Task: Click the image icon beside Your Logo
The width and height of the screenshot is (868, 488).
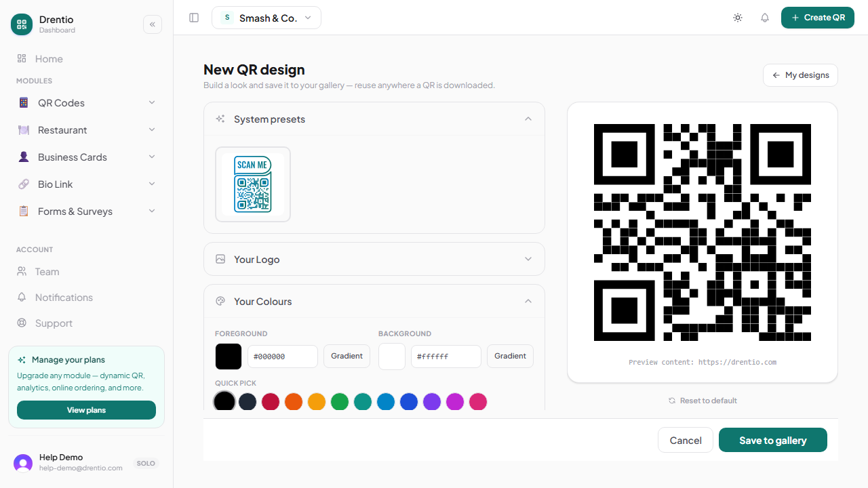Action: click(x=220, y=260)
